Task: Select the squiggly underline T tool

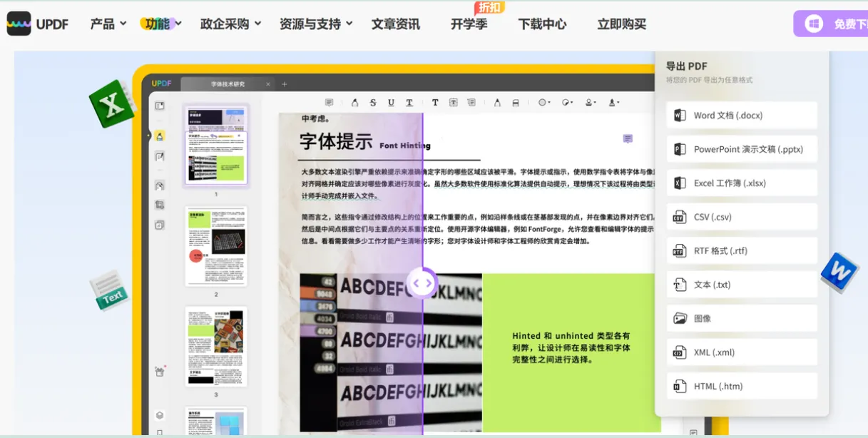Action: [x=409, y=103]
